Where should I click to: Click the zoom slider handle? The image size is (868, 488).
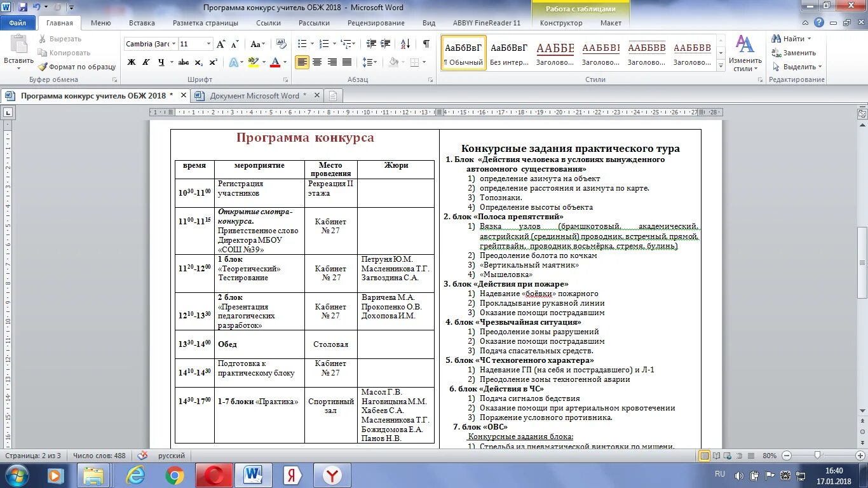[x=817, y=456]
